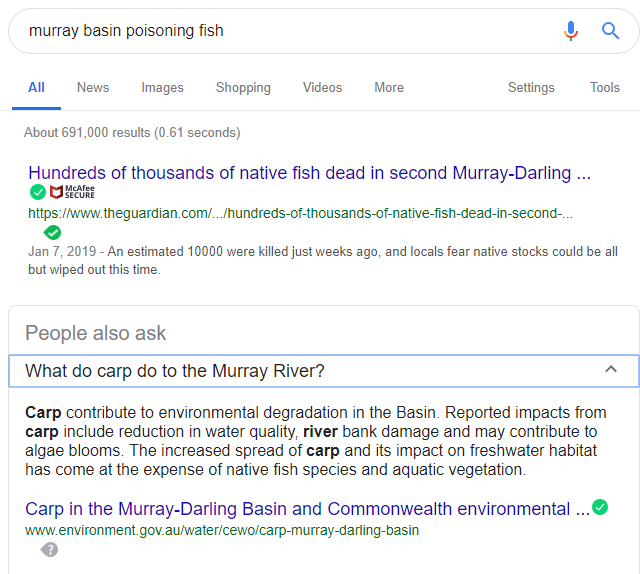Collapse the 'What do carp do' question
640x574 pixels.
point(611,371)
